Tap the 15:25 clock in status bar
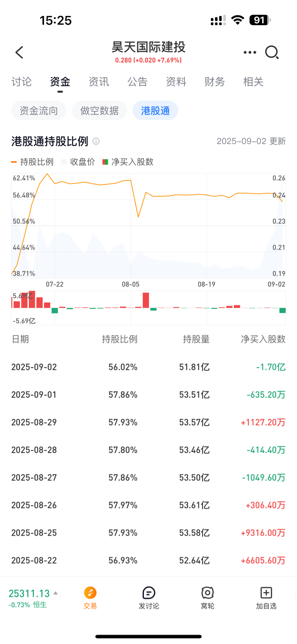Viewport: 297px width, 644px height. 56,20
